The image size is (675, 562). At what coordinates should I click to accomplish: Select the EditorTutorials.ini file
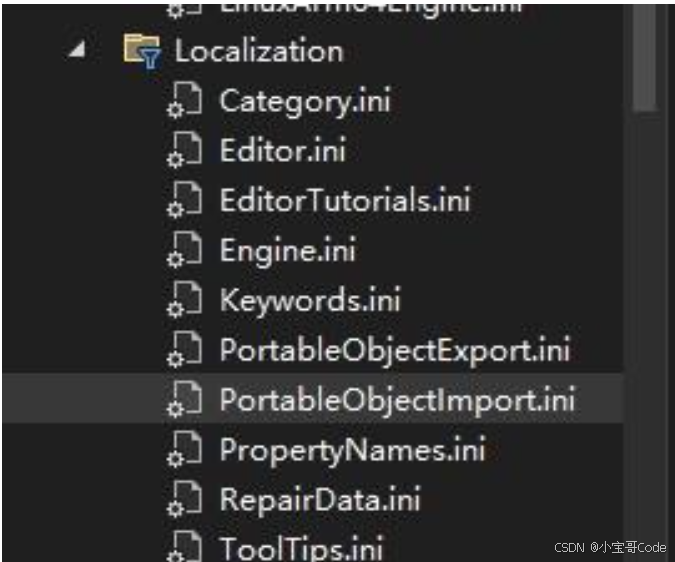[345, 200]
